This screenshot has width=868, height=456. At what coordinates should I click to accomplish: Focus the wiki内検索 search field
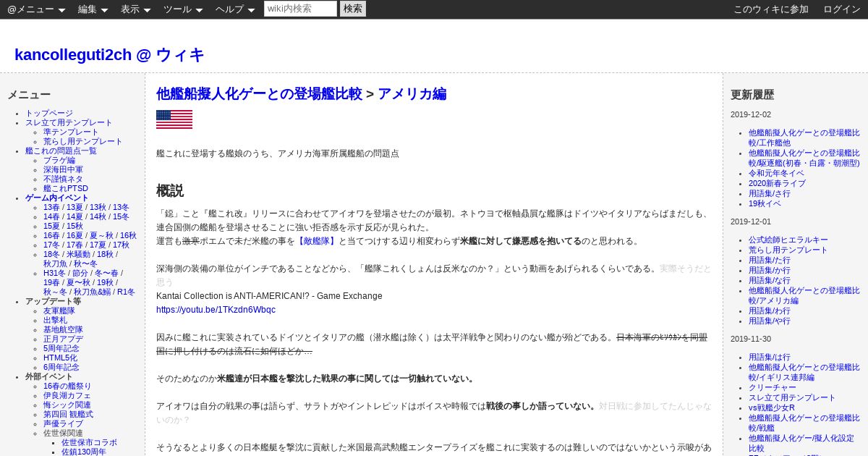coord(300,9)
